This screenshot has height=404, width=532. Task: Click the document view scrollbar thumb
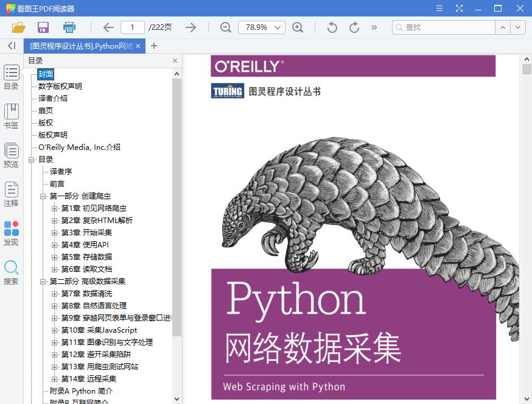pyautogui.click(x=527, y=69)
